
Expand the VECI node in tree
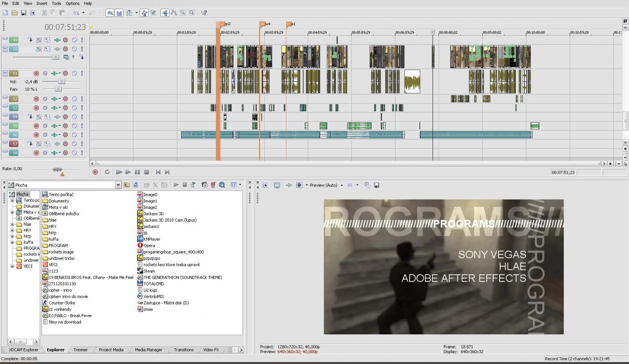click(x=12, y=267)
